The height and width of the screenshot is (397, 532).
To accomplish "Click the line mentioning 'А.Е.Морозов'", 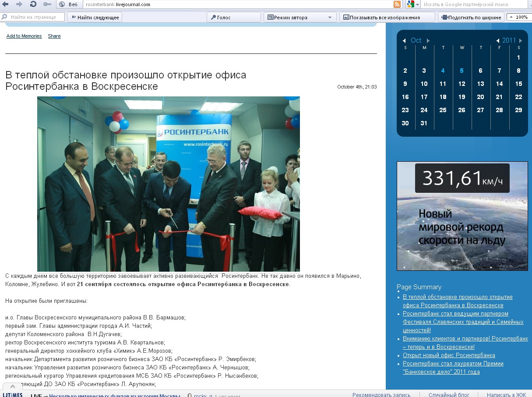I will [x=89, y=351].
